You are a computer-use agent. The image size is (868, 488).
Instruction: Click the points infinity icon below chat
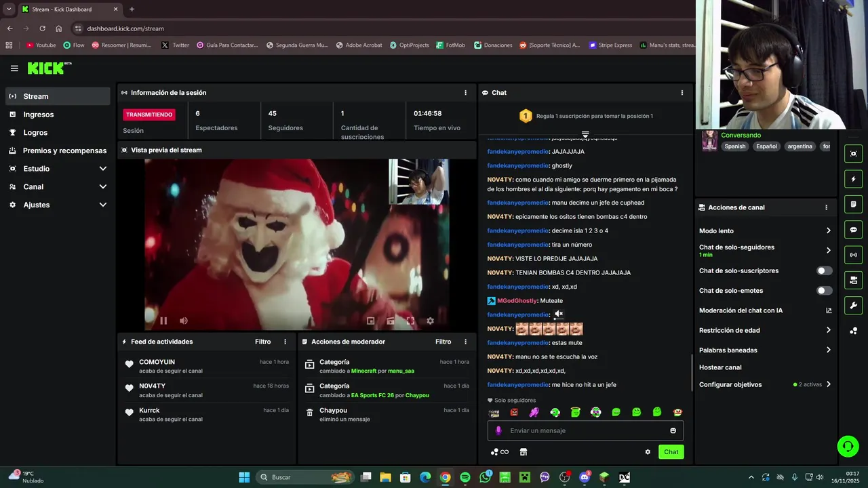pyautogui.click(x=500, y=452)
